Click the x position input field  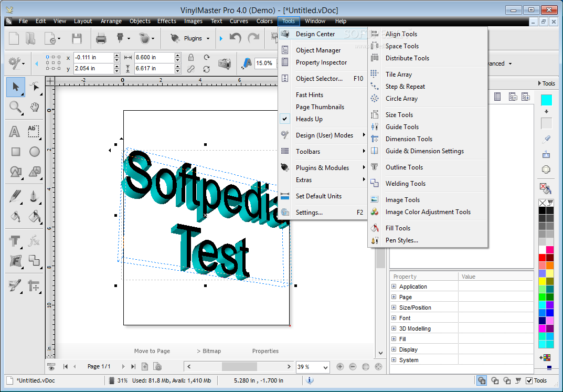[93, 57]
